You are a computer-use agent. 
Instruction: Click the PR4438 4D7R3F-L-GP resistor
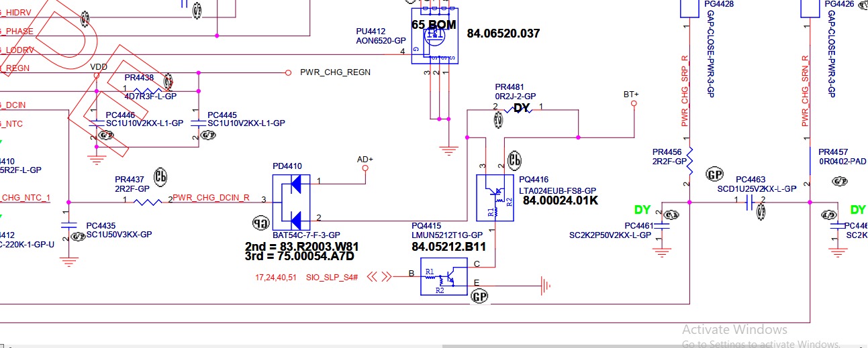click(148, 90)
